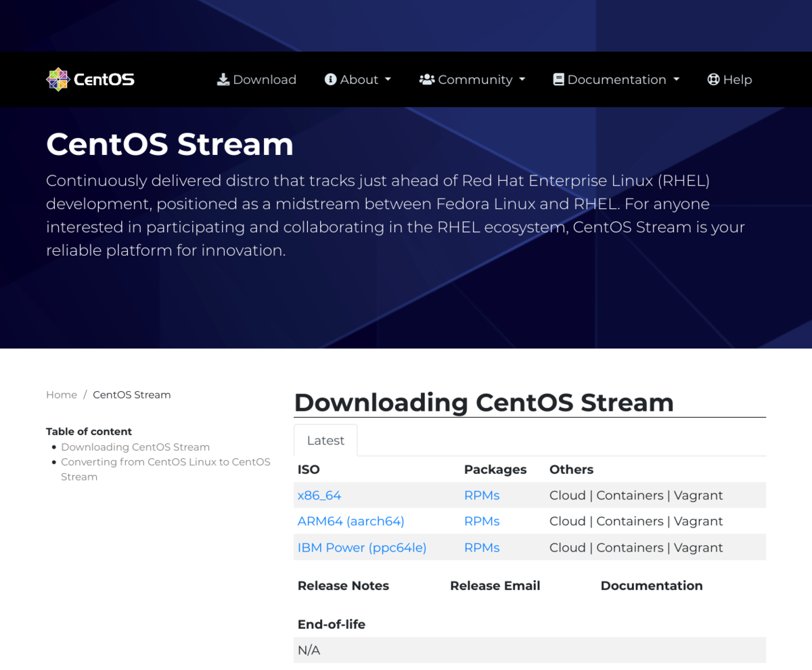
Task: Click the Others column header
Action: click(x=572, y=469)
